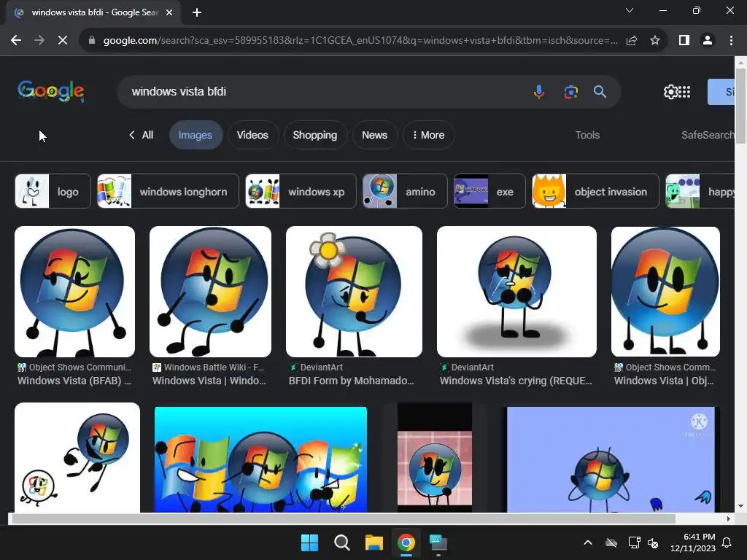747x560 pixels.
Task: Filter by windows longhorn chip
Action: coord(168,192)
